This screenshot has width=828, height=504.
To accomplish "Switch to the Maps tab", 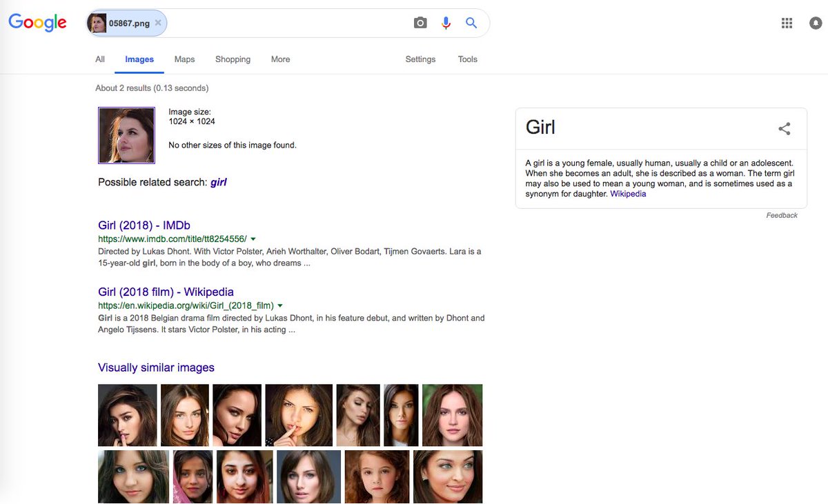I will click(184, 59).
